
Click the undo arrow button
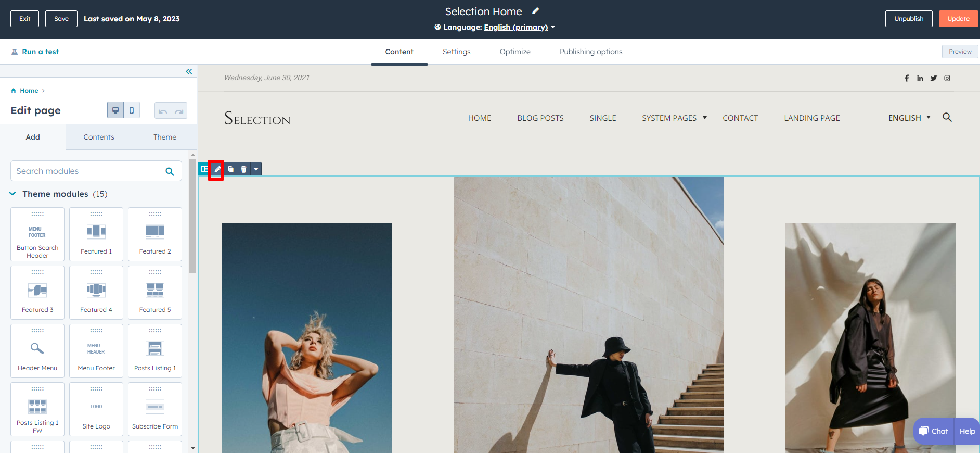click(163, 110)
